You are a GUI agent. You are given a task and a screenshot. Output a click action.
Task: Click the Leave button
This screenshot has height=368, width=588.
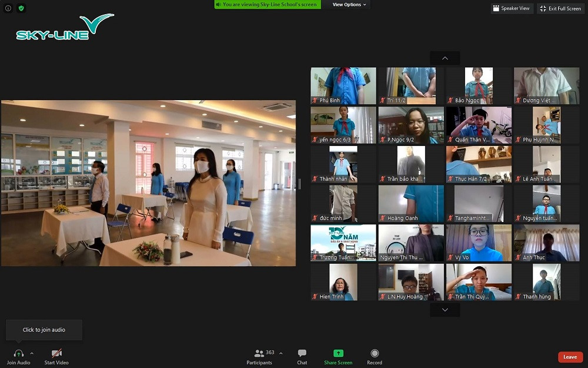(570, 357)
